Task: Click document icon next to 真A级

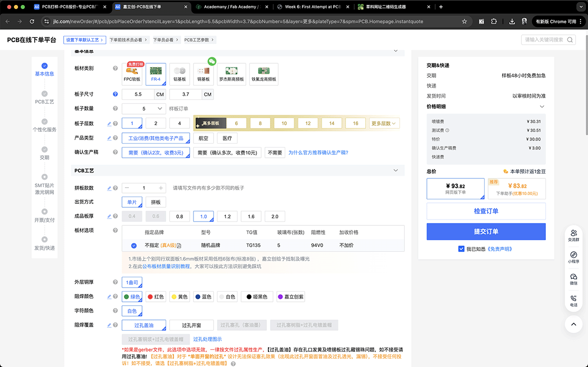Action: [179, 245]
